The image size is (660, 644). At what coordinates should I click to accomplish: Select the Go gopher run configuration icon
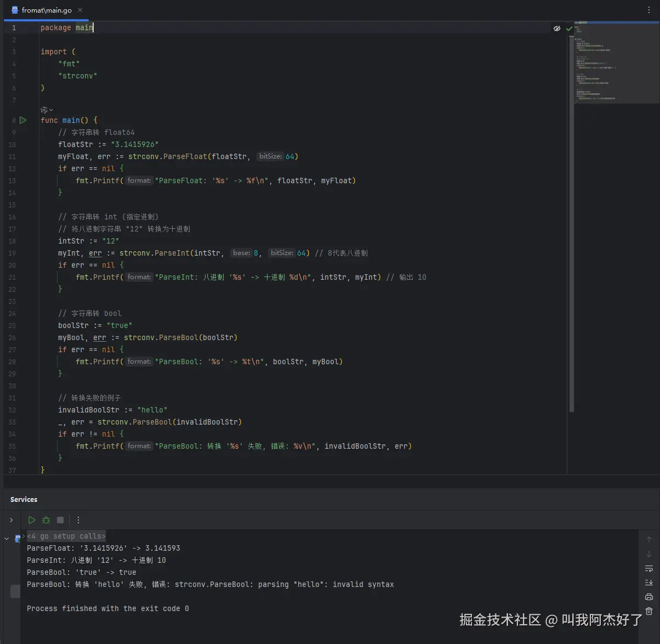pos(18,539)
